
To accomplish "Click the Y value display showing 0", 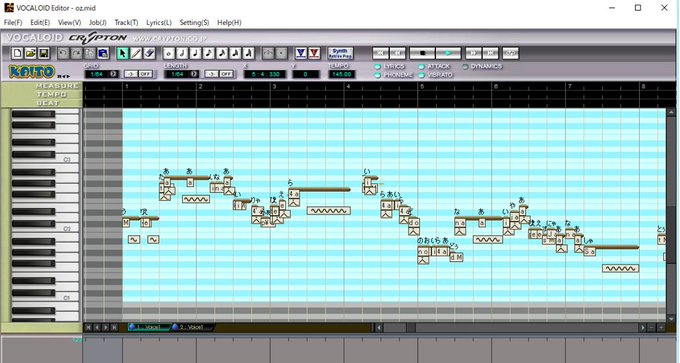I will tap(306, 74).
